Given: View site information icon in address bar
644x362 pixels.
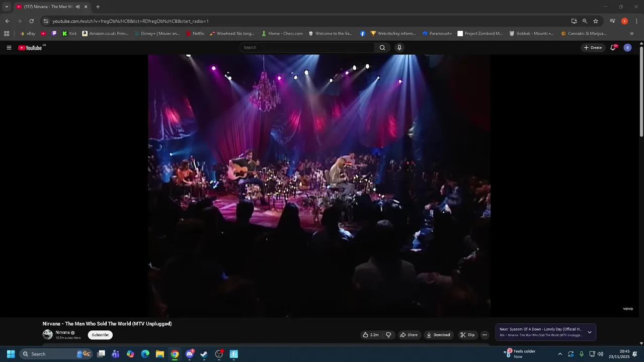Looking at the screenshot, I should pyautogui.click(x=46, y=21).
